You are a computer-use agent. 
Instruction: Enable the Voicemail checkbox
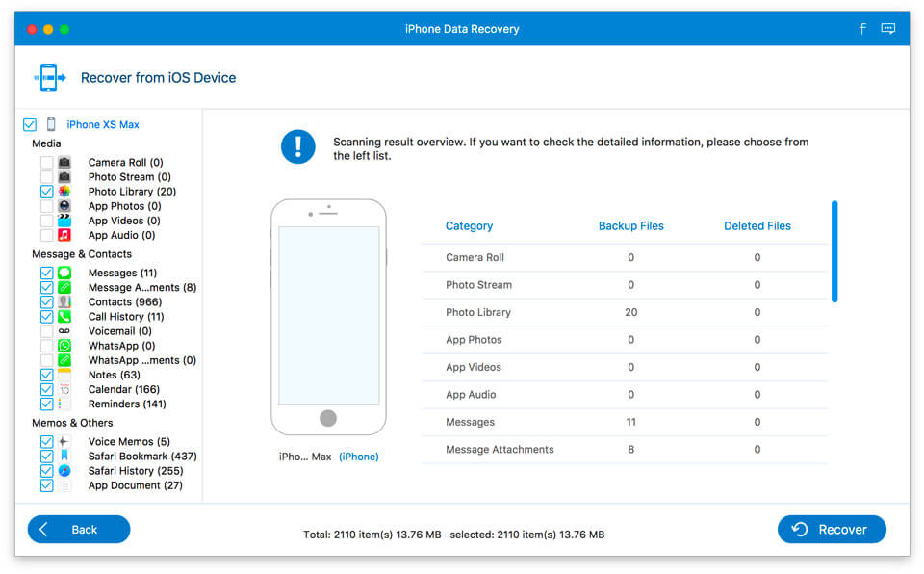46,331
